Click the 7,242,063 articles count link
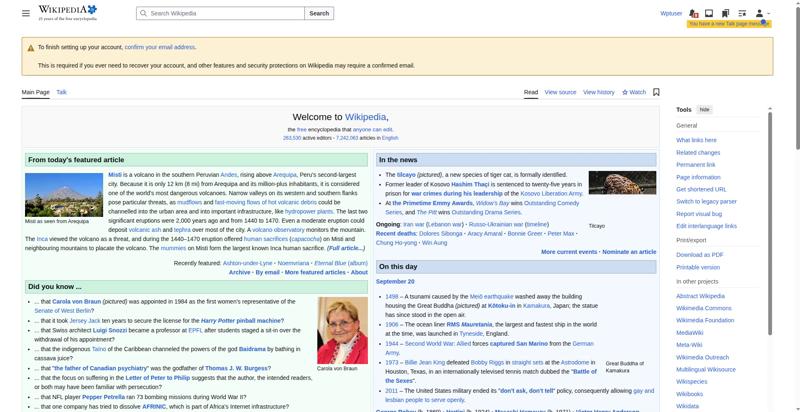The height and width of the screenshot is (412, 800). point(347,138)
